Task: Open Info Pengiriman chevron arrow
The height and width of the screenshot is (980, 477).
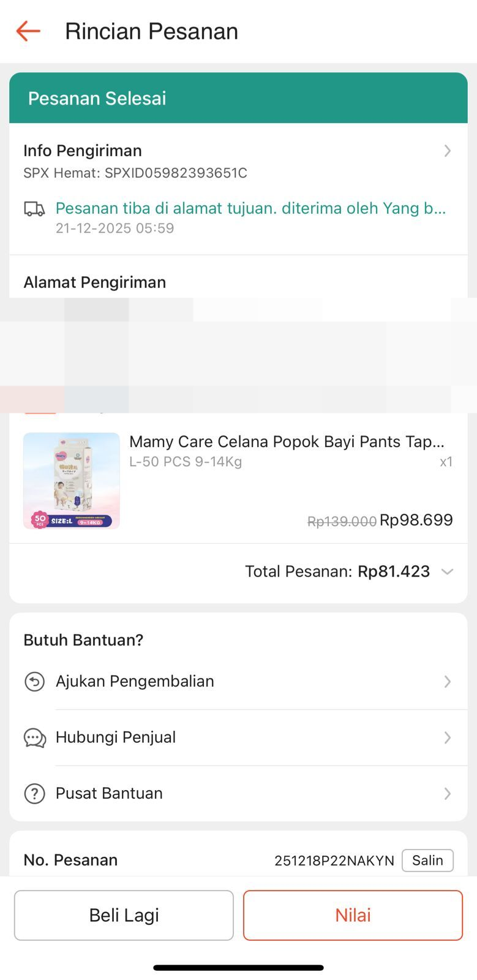Action: pos(448,151)
